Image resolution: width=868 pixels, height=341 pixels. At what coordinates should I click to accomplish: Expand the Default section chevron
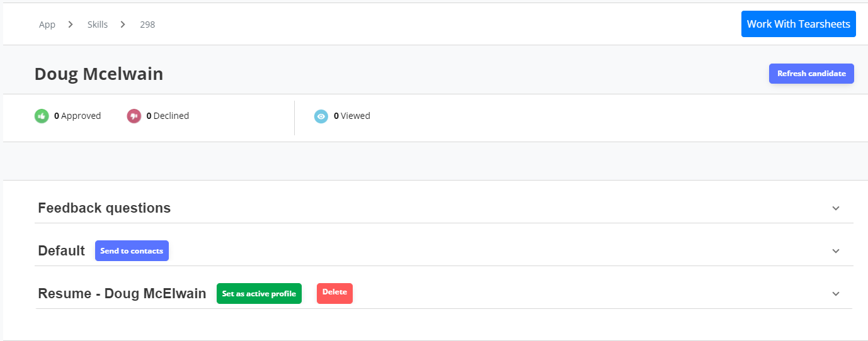(836, 251)
